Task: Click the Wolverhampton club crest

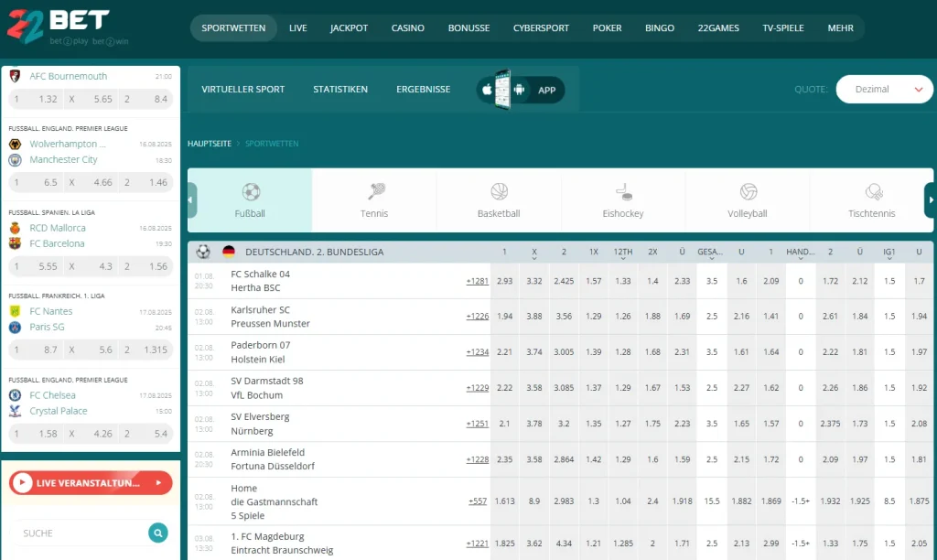Action: [x=15, y=144]
